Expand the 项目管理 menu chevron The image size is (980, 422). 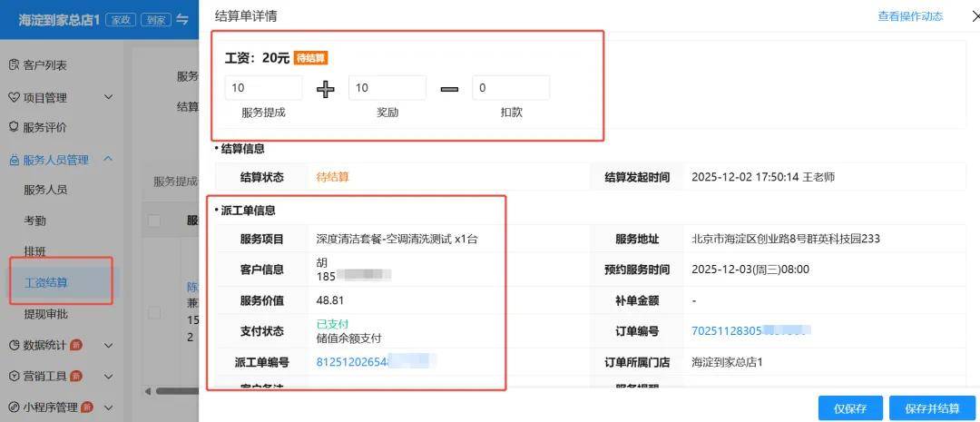[108, 97]
